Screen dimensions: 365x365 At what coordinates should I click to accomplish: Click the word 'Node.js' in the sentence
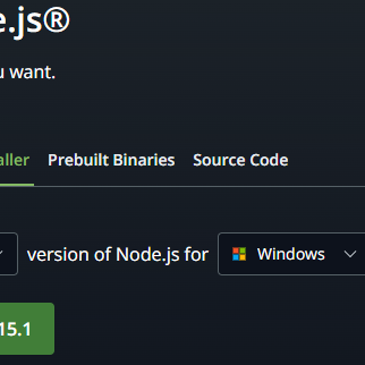coord(147,255)
